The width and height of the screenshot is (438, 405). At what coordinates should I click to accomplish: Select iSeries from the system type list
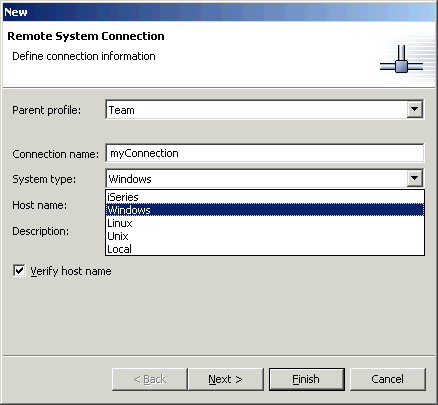pos(265,197)
